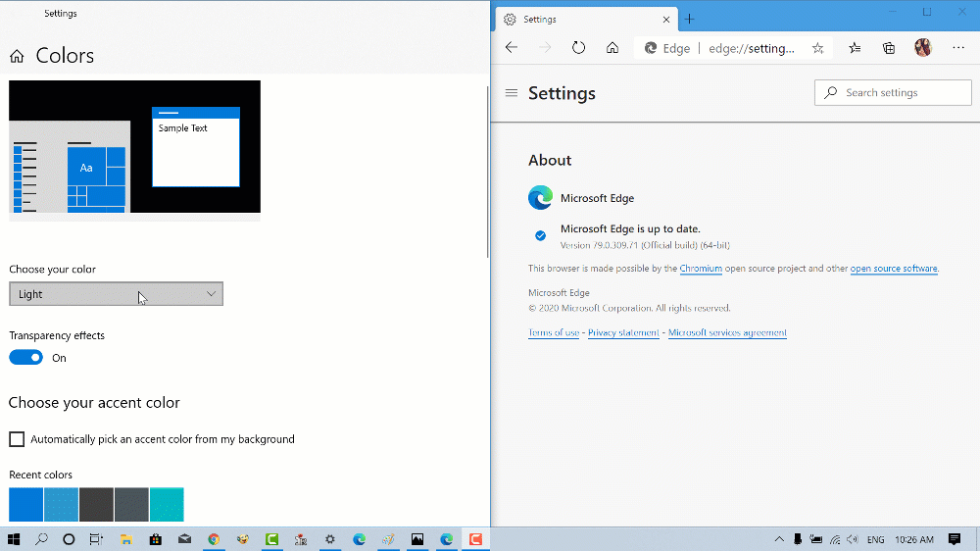Open Edge settings hamburger menu
The width and height of the screenshot is (980, 551).
coord(512,93)
